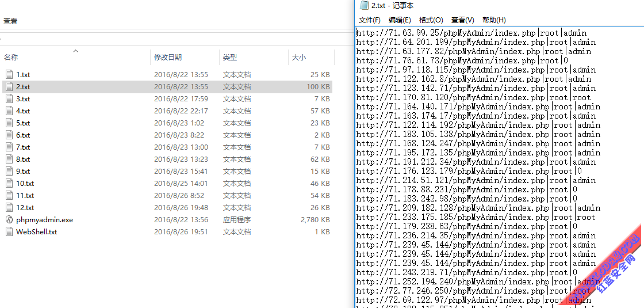The height and width of the screenshot is (308, 644).
Task: Click the 8.txt file icon
Action: [9, 159]
